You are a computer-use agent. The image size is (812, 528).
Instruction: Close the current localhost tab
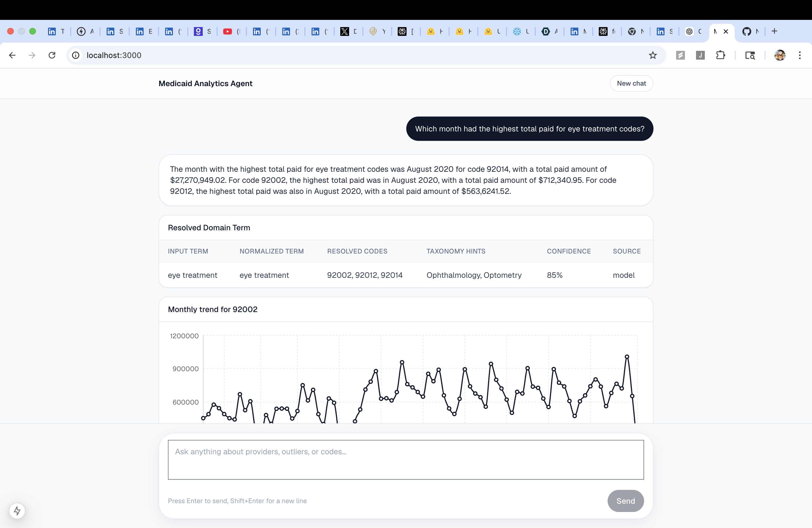tap(726, 31)
